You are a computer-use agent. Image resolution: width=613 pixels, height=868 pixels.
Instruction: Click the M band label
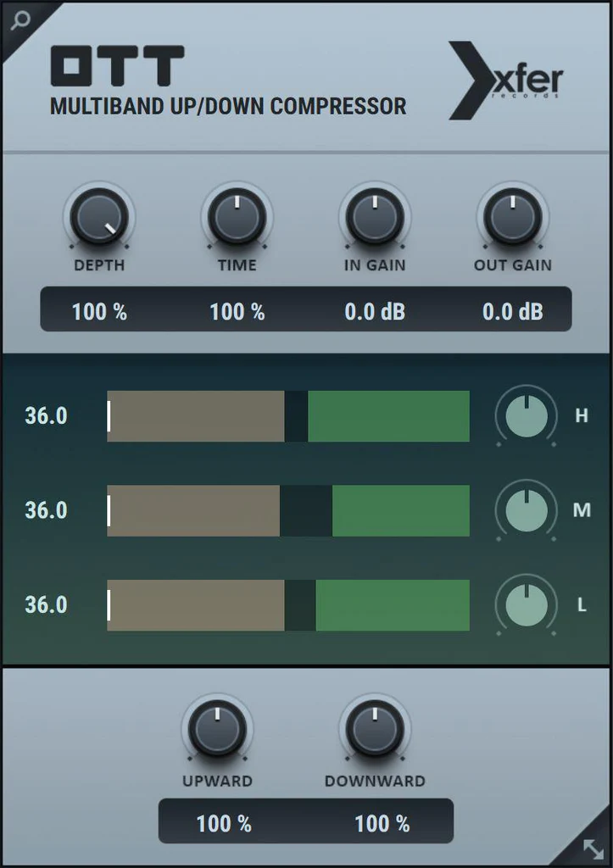tap(582, 509)
